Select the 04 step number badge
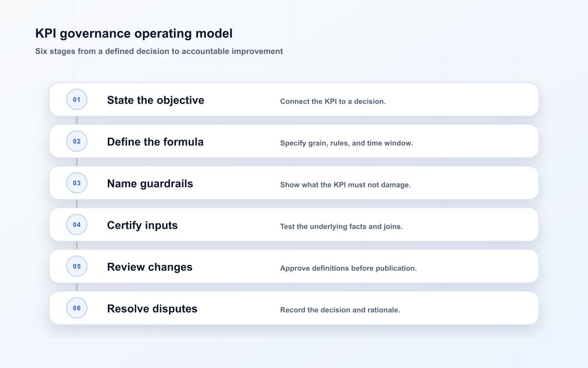This screenshot has width=588, height=368. pyautogui.click(x=76, y=225)
